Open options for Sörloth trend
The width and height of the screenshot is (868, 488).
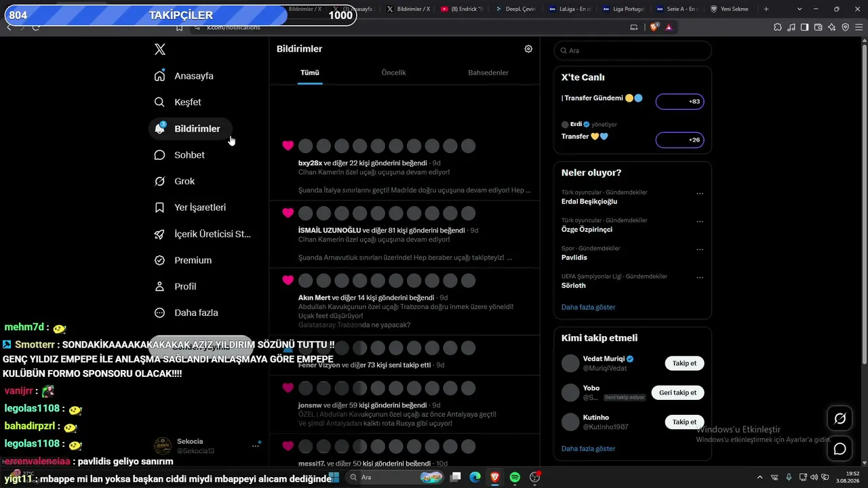click(700, 277)
